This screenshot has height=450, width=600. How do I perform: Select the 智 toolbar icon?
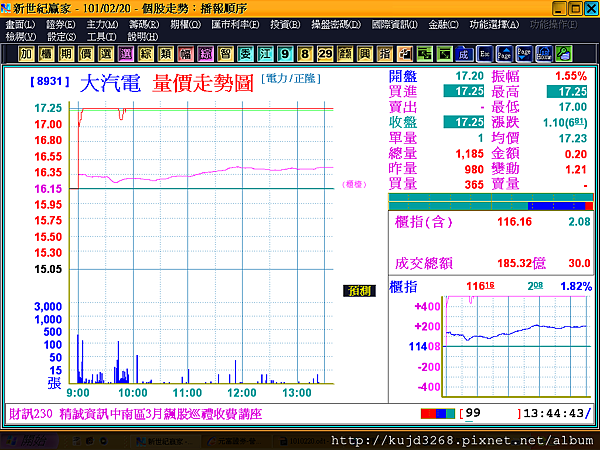(x=225, y=54)
